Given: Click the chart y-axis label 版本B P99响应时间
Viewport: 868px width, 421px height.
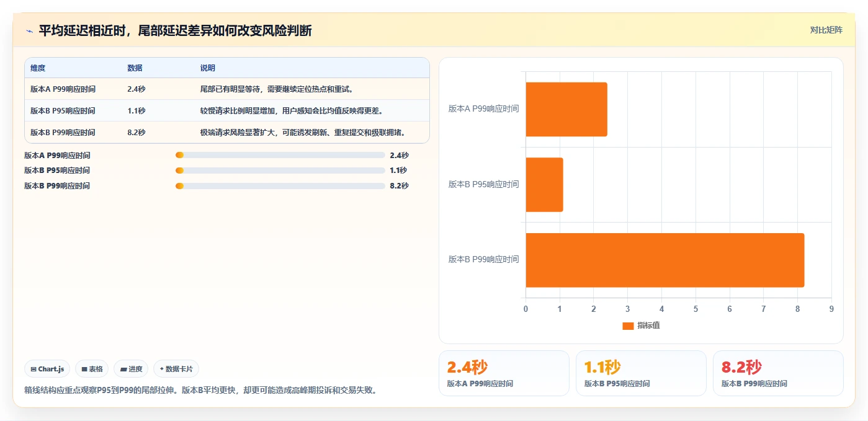Looking at the screenshot, I should point(483,260).
